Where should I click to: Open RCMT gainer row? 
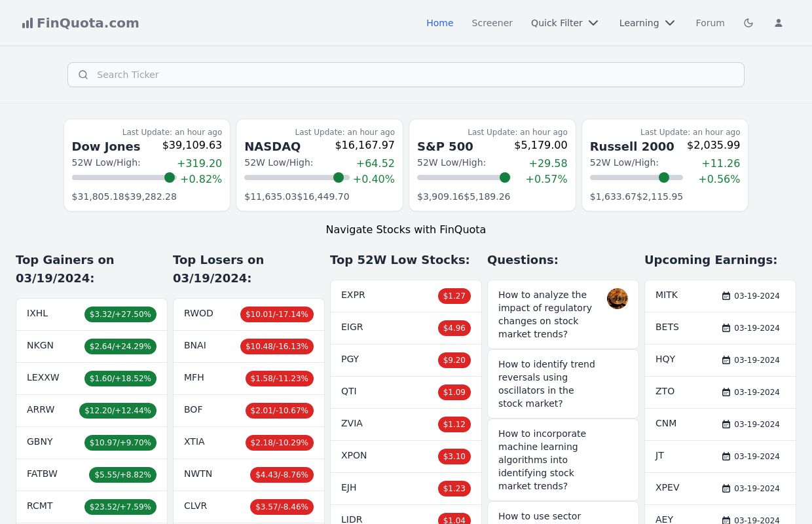point(92,507)
